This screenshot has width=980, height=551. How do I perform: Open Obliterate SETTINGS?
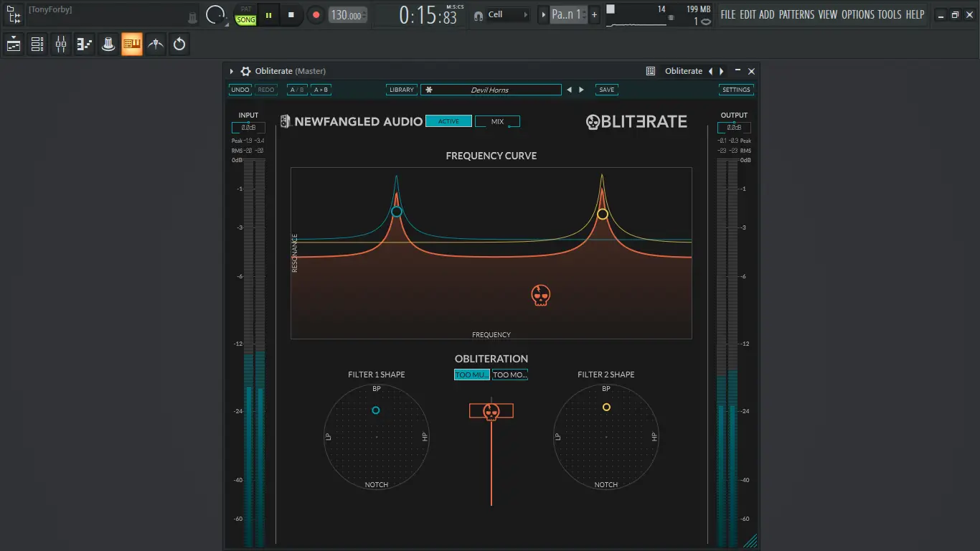click(737, 90)
